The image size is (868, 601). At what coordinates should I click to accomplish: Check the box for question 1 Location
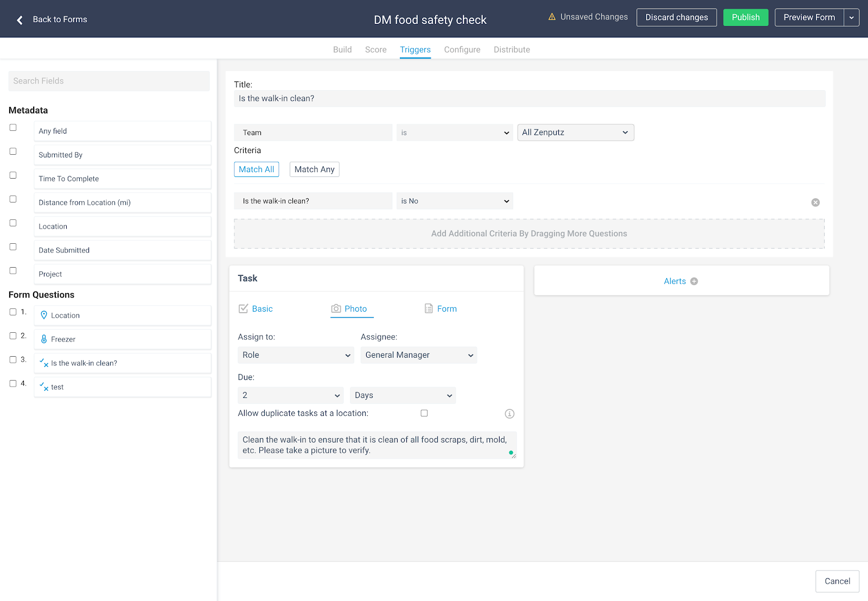(x=13, y=312)
